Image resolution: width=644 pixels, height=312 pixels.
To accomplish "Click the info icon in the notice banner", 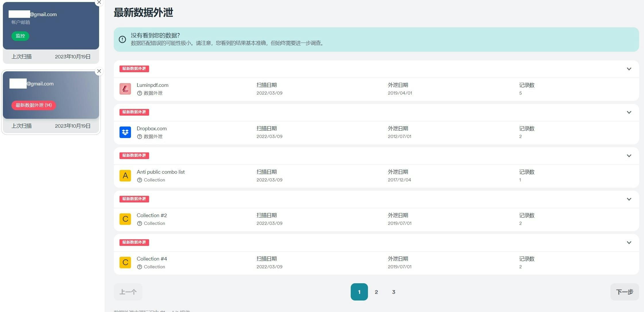I will pos(122,39).
